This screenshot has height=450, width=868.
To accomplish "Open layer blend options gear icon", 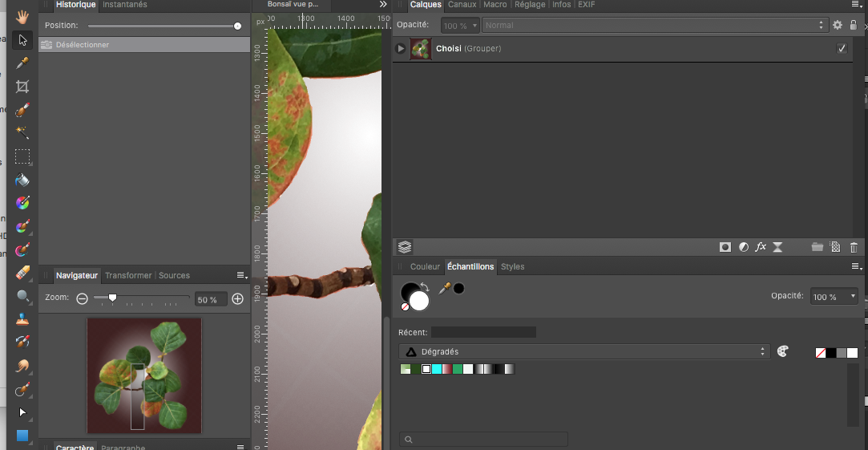I will pyautogui.click(x=838, y=25).
